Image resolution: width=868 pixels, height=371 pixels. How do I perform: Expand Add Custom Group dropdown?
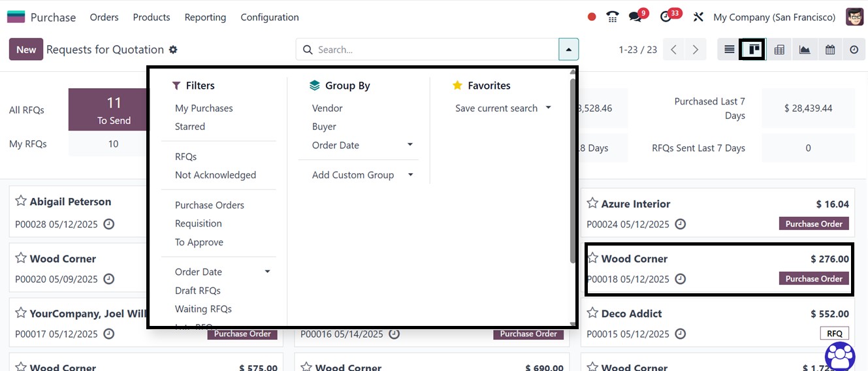(411, 175)
